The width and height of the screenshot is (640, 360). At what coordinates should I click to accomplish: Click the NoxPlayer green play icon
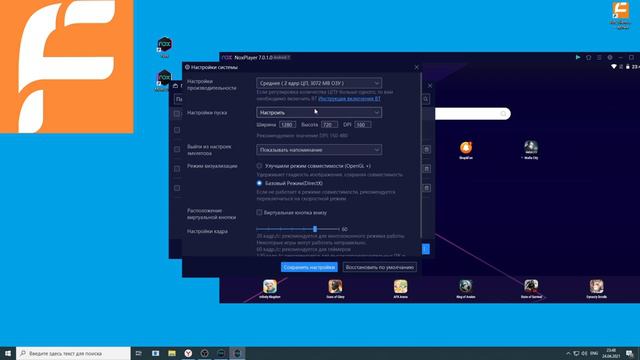click(x=578, y=58)
